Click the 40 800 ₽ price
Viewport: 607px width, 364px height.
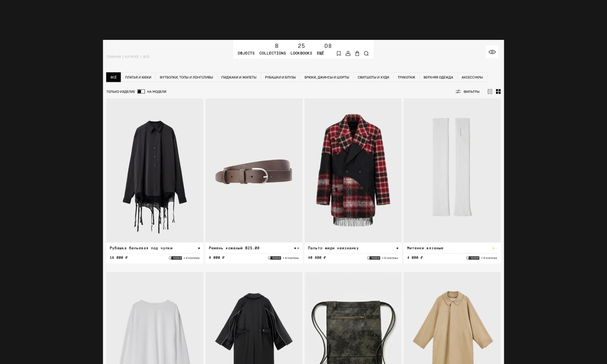pyautogui.click(x=317, y=258)
